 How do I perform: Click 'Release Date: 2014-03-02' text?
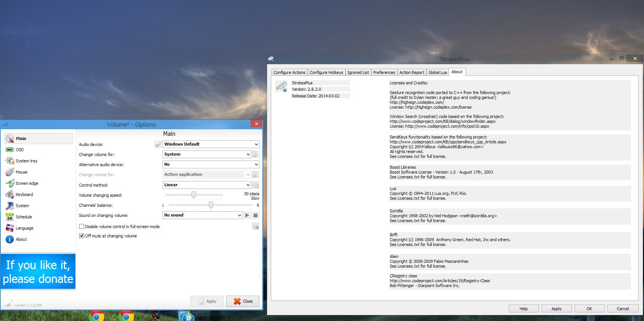(316, 96)
